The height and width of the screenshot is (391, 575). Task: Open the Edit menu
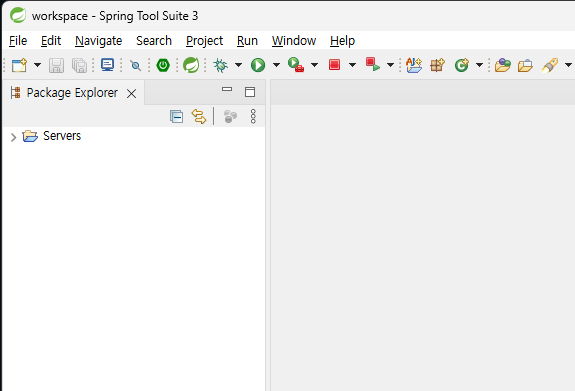[51, 41]
